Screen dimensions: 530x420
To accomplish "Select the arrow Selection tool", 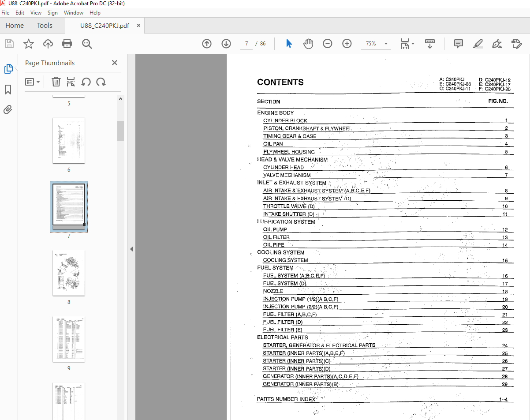I will tap(289, 44).
